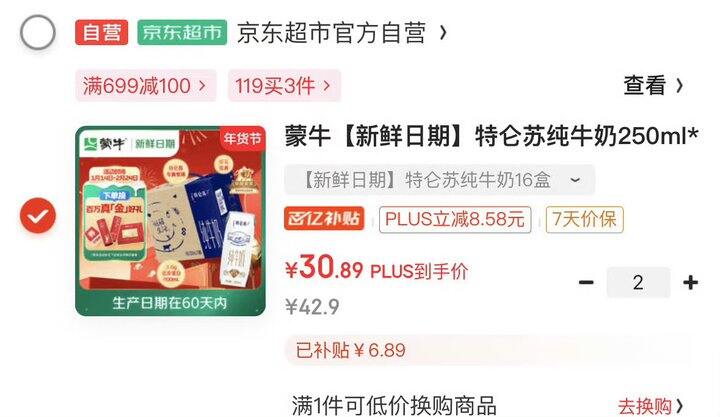Image resolution: width=720 pixels, height=417 pixels.
Task: Open the 蒙牛特仑苏纯牛奶 product title
Action: pos(491,136)
